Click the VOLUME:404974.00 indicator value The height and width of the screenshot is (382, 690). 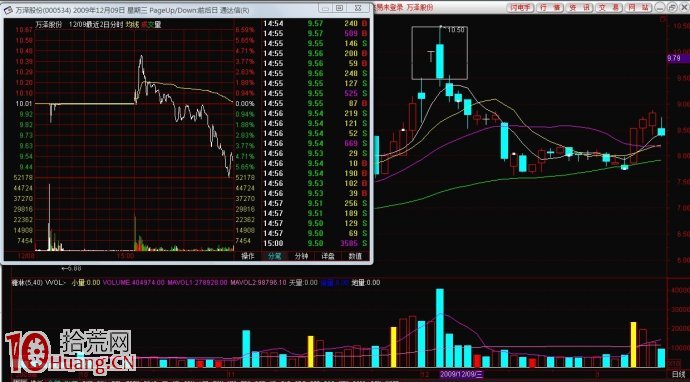134,283
